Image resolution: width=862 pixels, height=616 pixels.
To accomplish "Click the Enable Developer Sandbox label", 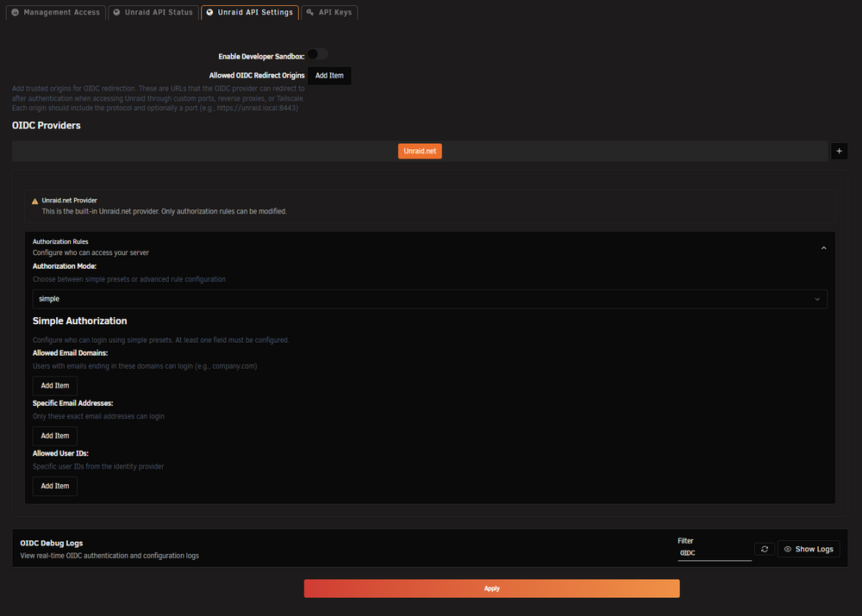I will tap(261, 57).
